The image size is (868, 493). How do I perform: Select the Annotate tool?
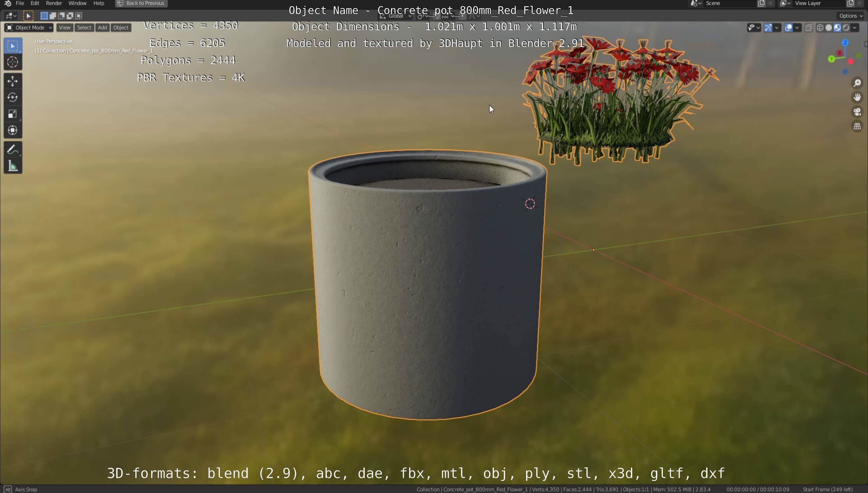(13, 149)
